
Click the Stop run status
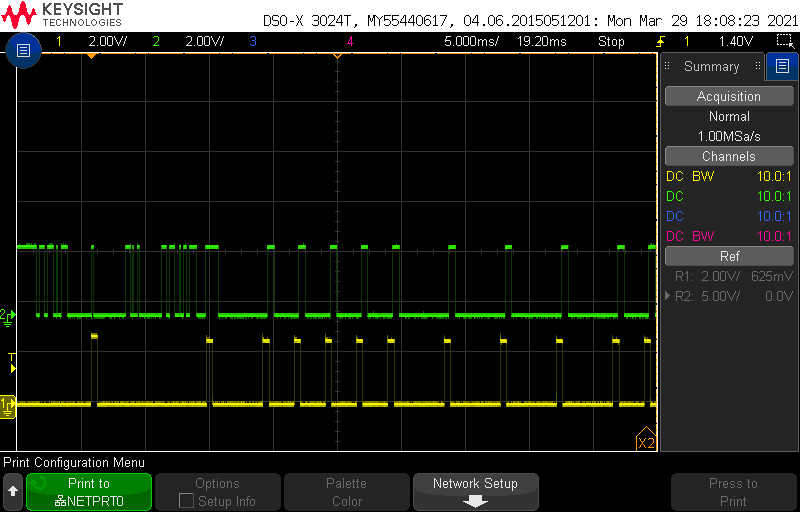click(611, 41)
